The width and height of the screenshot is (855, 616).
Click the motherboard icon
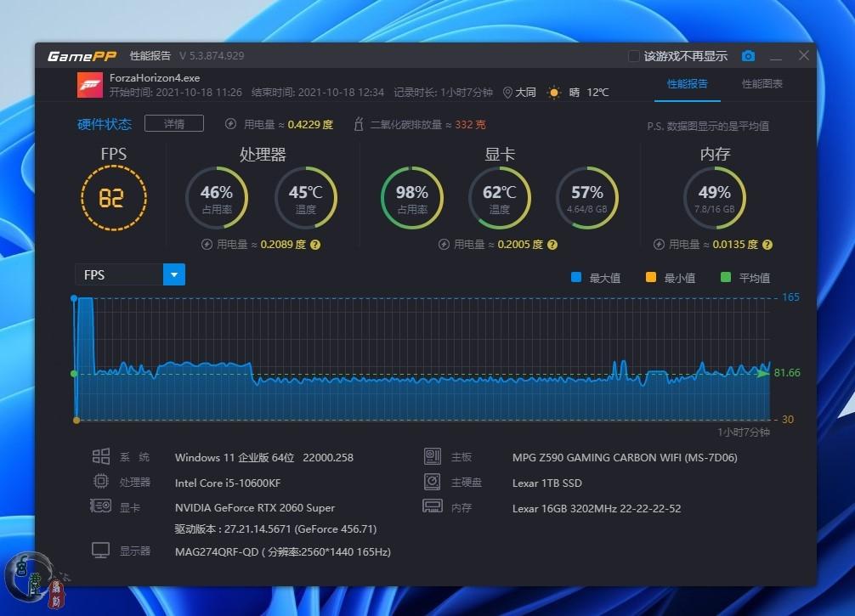pos(433,456)
